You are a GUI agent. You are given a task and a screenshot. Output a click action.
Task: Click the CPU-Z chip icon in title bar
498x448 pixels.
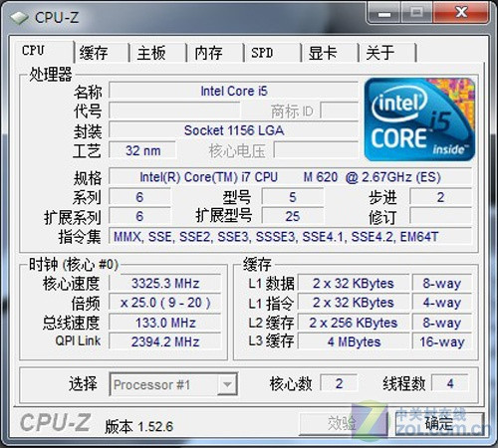(x=19, y=17)
